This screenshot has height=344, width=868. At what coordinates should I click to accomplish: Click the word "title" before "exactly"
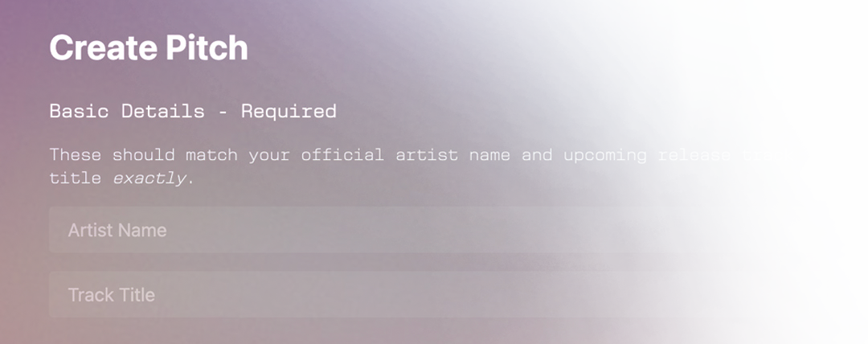[76, 178]
